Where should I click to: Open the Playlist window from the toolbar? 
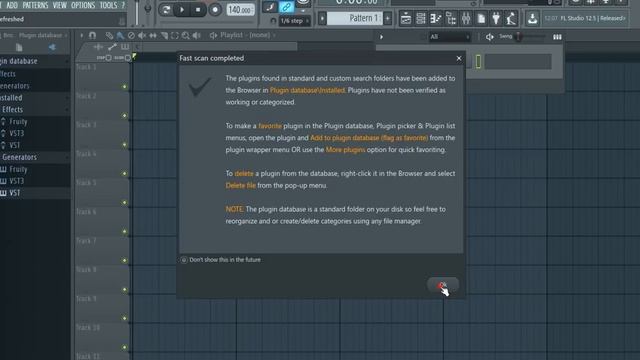click(x=406, y=18)
